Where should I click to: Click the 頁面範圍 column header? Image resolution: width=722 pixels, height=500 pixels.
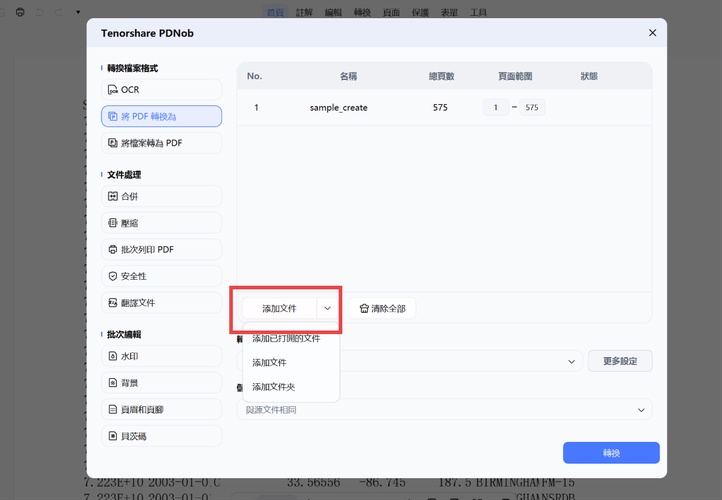pyautogui.click(x=515, y=76)
